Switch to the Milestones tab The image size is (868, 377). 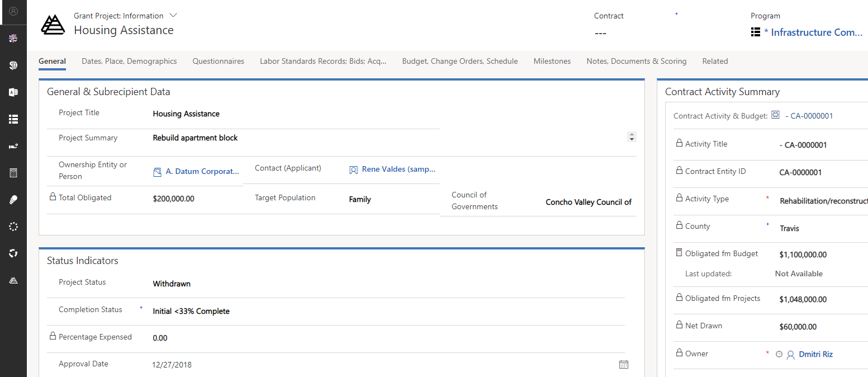(x=552, y=61)
